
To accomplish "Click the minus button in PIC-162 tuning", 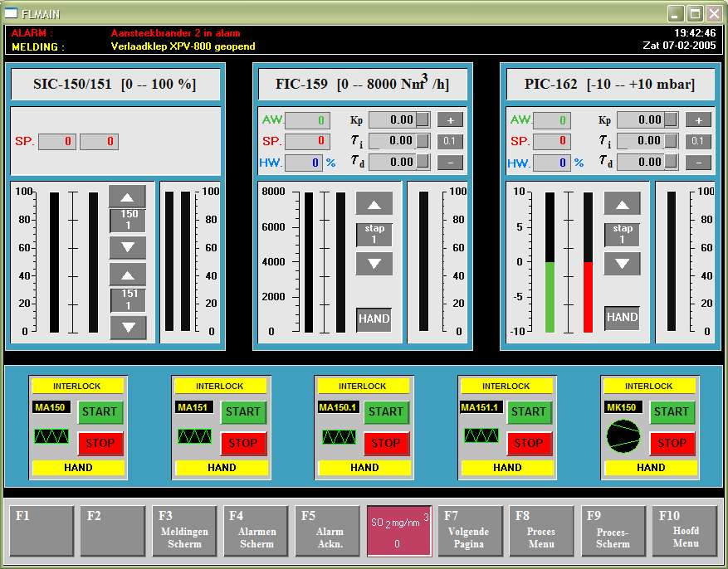I will click(698, 163).
